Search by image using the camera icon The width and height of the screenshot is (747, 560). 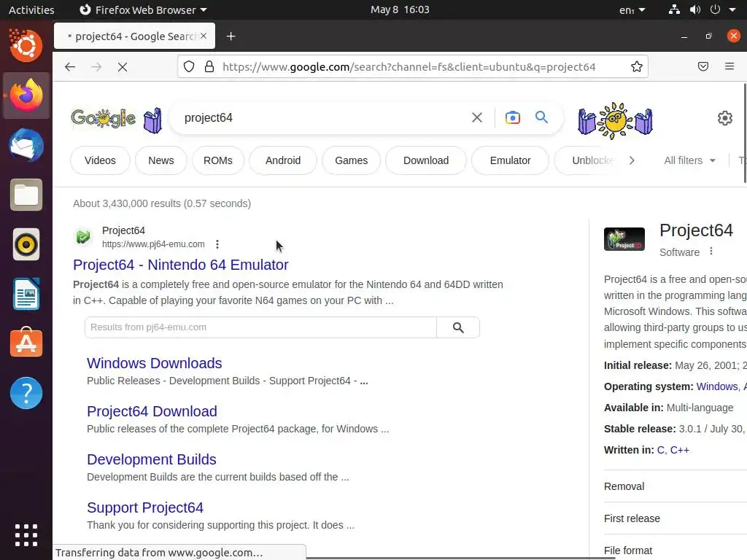click(513, 117)
